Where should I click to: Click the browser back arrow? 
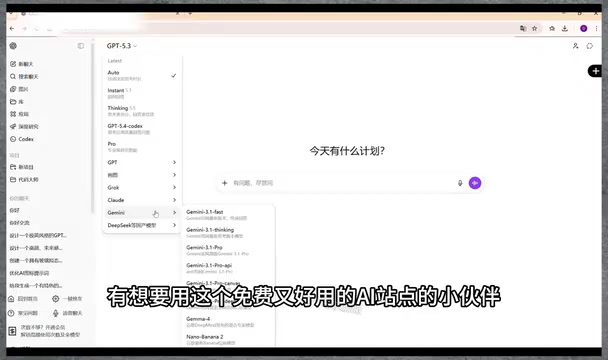click(x=12, y=28)
